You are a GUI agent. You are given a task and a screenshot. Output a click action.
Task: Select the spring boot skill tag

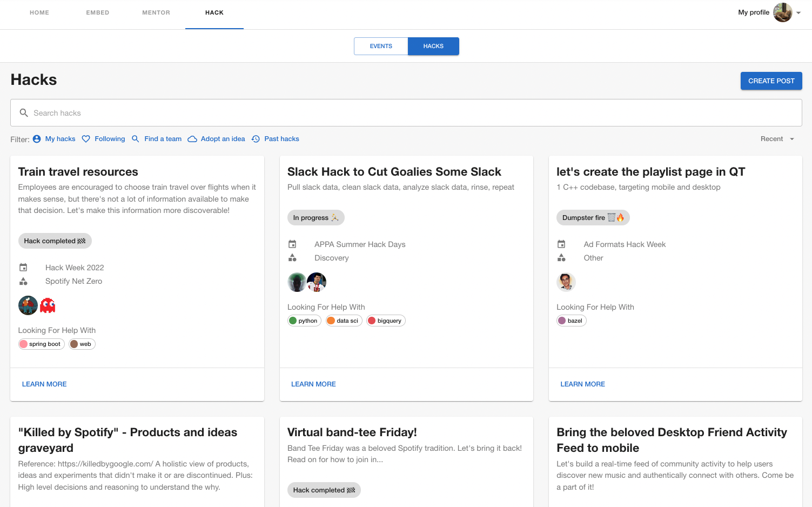click(41, 344)
